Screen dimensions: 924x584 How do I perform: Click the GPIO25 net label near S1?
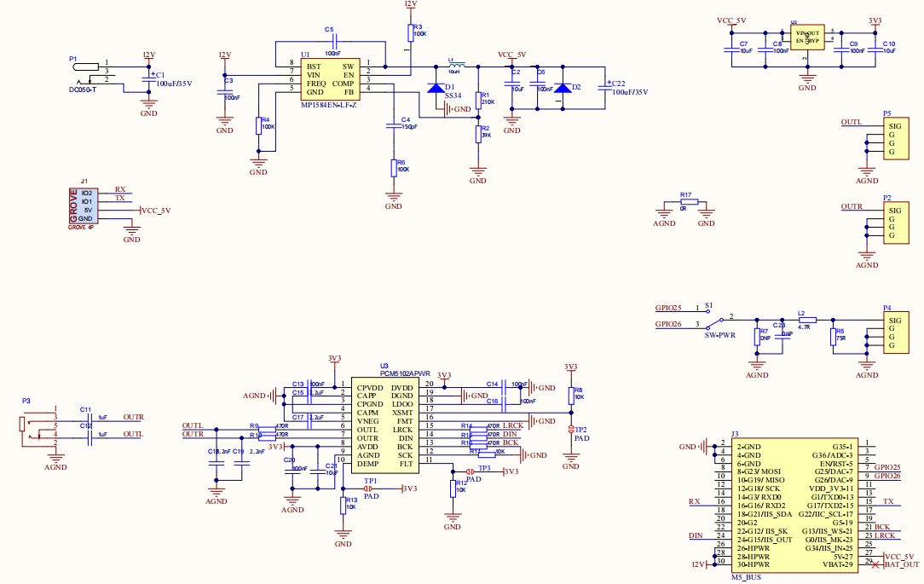(668, 307)
